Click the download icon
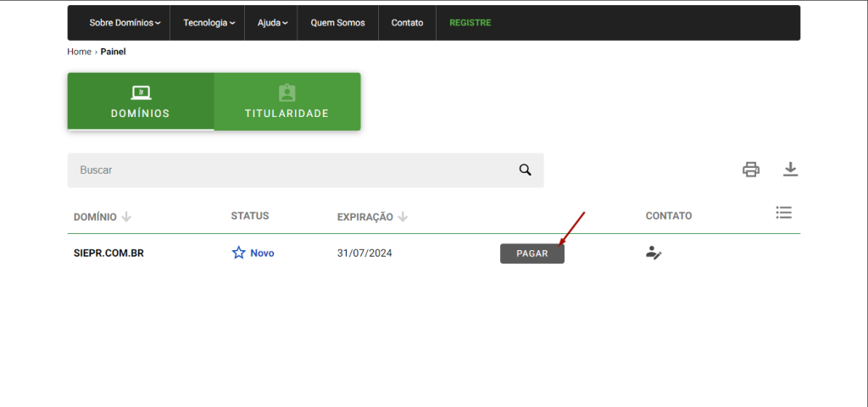The image size is (868, 407). pyautogui.click(x=790, y=170)
